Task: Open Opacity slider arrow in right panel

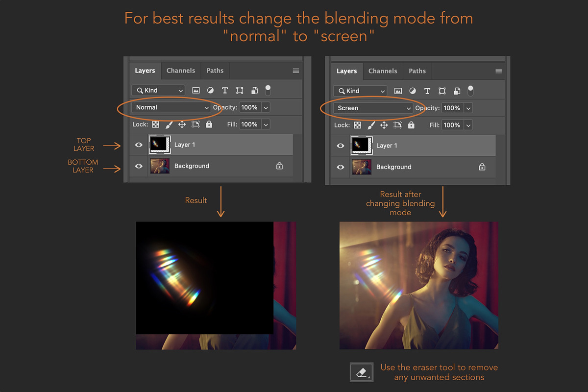Action: (468, 108)
